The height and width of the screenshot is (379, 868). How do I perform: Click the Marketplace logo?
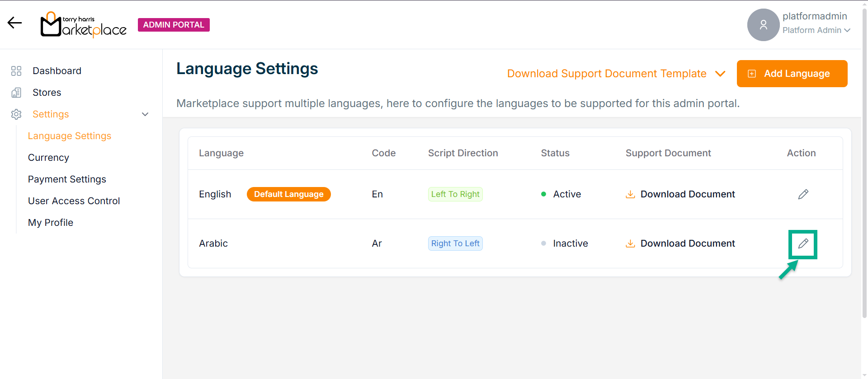click(x=84, y=25)
